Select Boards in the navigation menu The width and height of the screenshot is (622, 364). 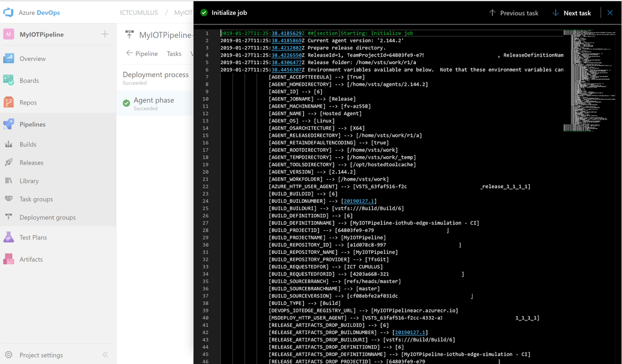coord(29,80)
